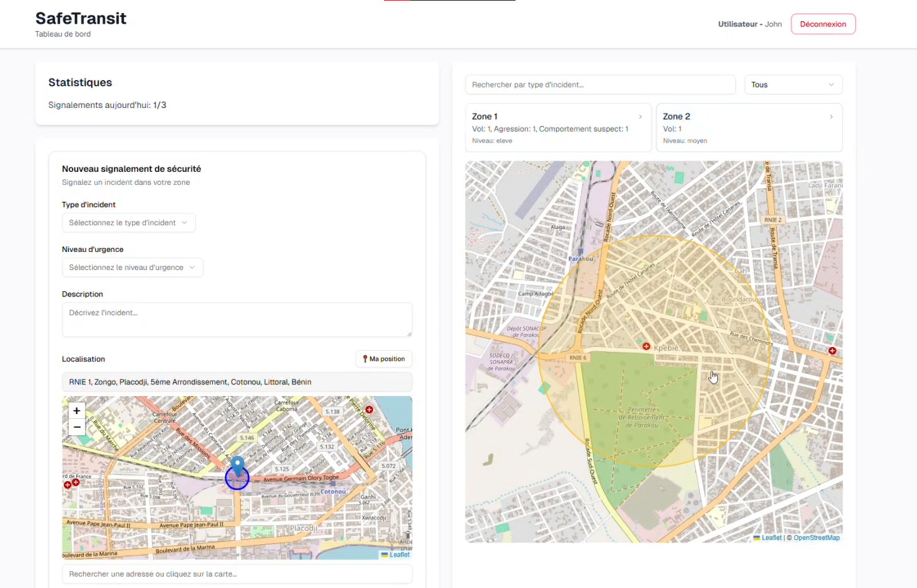Zoom out on the location mini map
Image resolution: width=917 pixels, height=588 pixels.
point(77,427)
